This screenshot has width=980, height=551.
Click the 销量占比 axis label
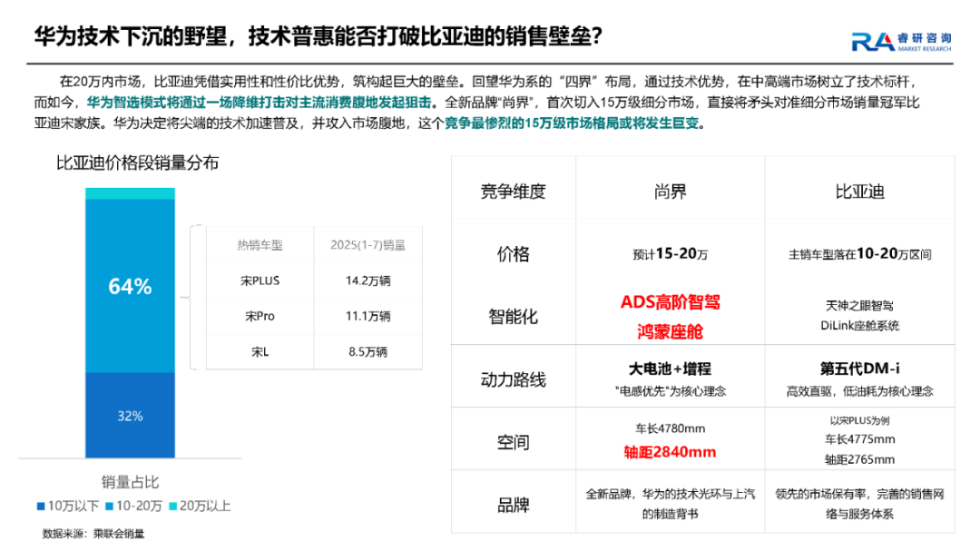130,482
